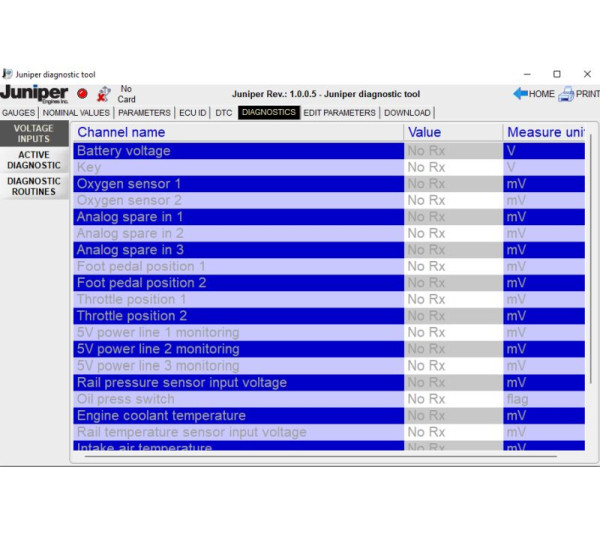Click the HOME arrow icon

520,94
